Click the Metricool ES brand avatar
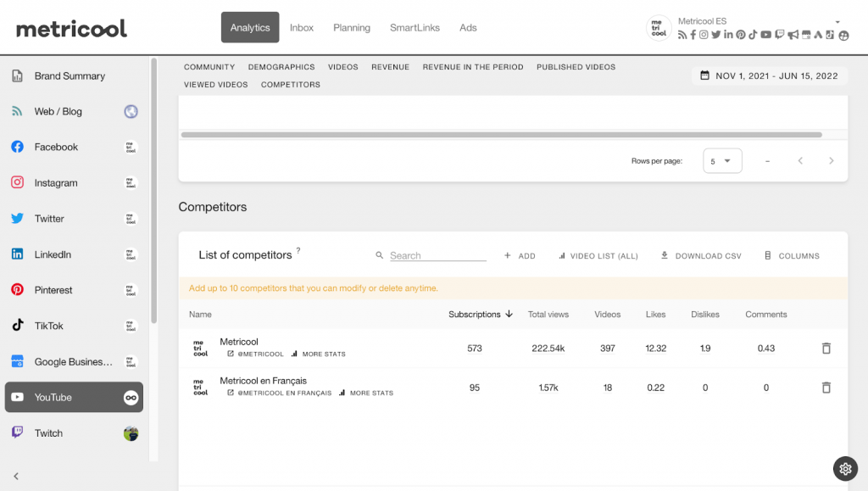The height and width of the screenshot is (491, 868). pyautogui.click(x=659, y=28)
